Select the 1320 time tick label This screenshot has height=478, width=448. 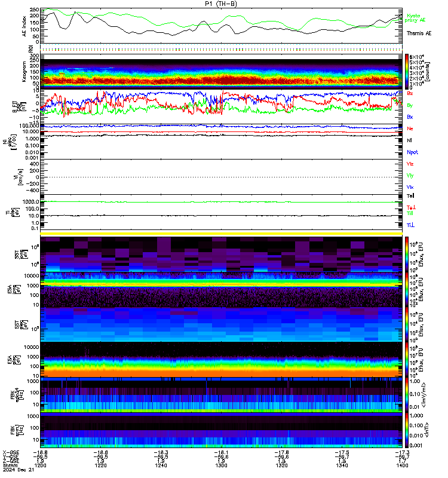[281, 465]
